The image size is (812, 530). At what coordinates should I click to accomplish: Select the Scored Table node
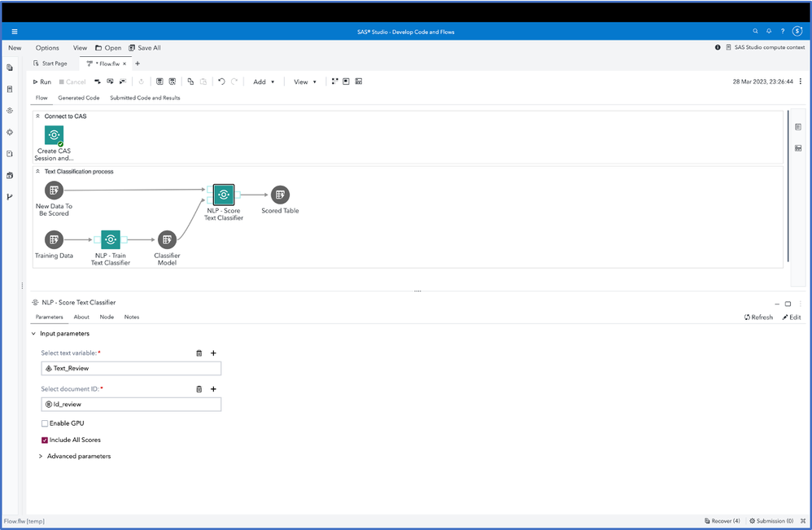tap(280, 195)
